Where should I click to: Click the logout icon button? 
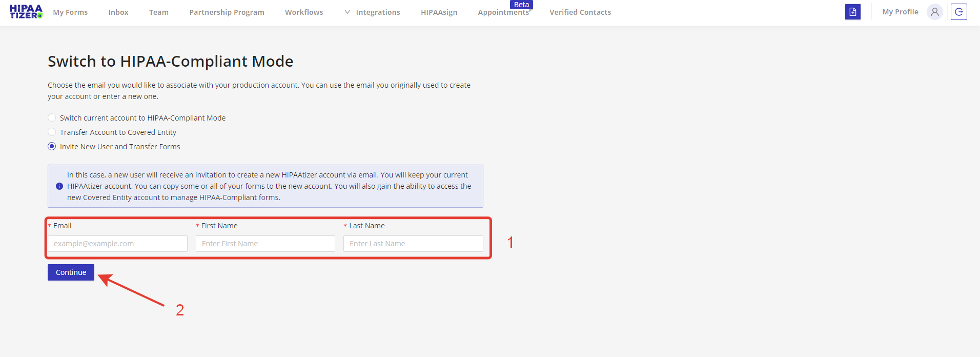[x=958, y=12]
